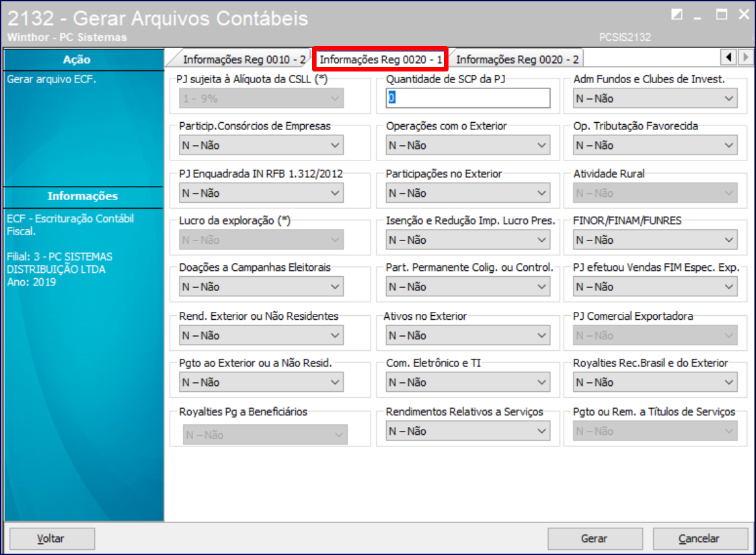Viewport: 756px width, 555px height.
Task: Open Rendimentos Relativos a Serviços dropdown
Action: point(467,431)
